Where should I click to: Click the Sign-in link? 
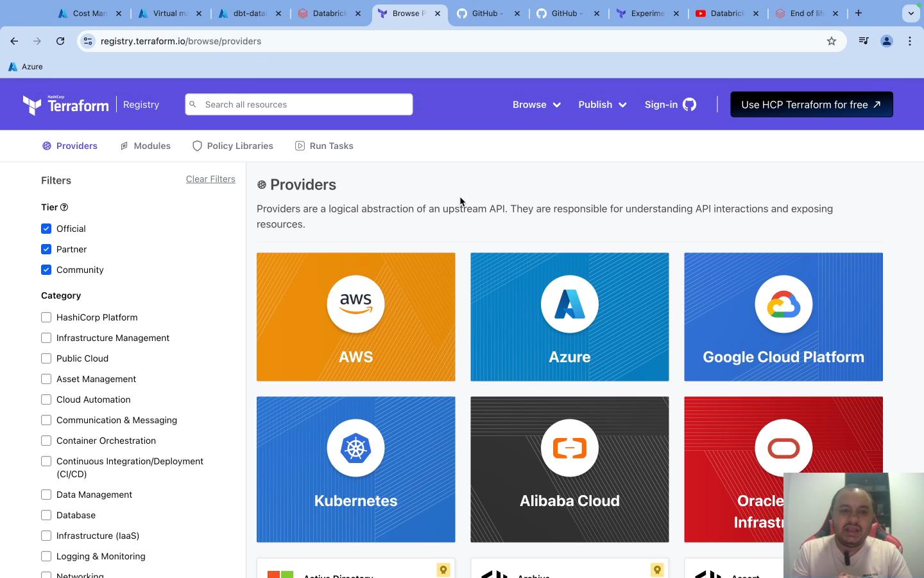[x=671, y=105]
